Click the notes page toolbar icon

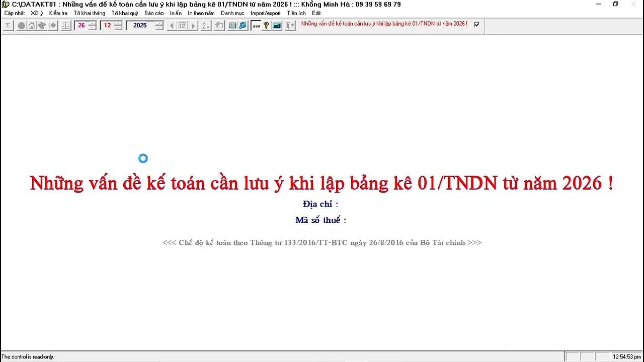pos(219,26)
